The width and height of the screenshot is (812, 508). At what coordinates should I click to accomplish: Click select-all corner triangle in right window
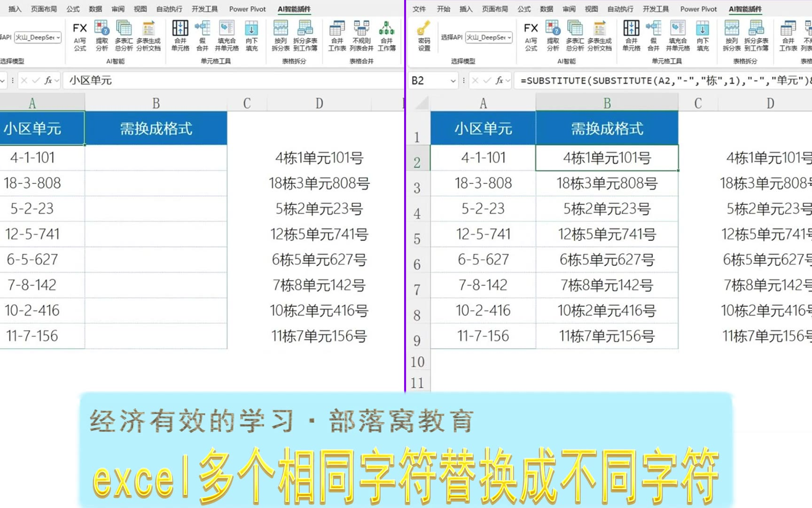coord(422,103)
